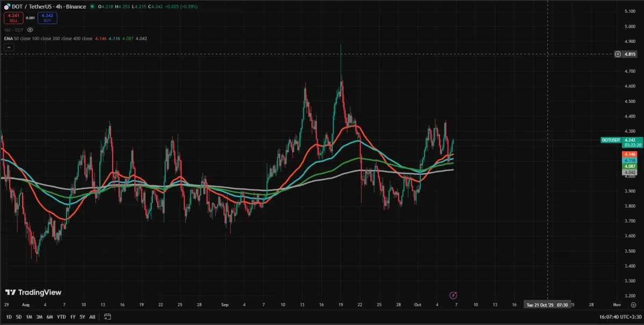
Task: Click the Sep label on time axis
Action: (224, 304)
